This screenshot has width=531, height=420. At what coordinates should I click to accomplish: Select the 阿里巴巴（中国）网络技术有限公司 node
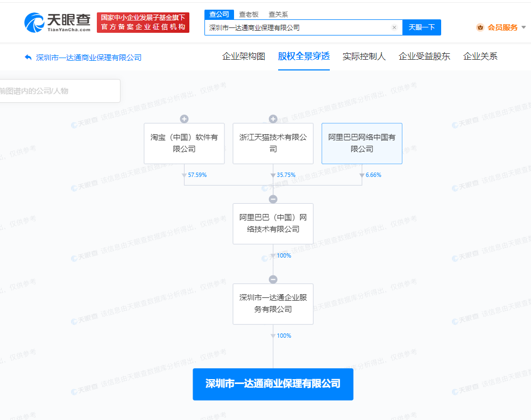[x=273, y=224]
